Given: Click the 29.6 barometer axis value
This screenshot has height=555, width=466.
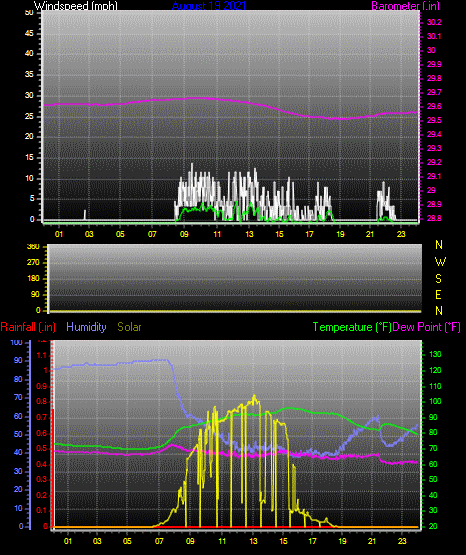Looking at the screenshot, I should (x=434, y=107).
